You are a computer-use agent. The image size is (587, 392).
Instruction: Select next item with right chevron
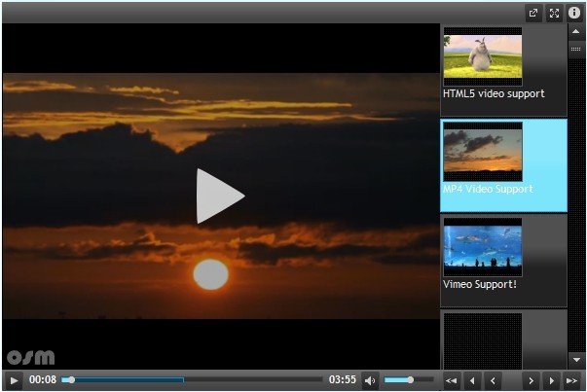click(x=531, y=380)
